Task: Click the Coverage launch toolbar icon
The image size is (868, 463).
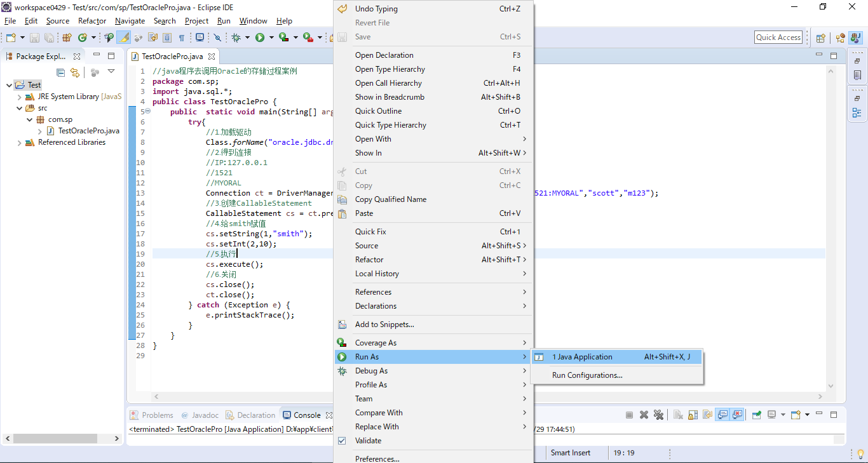Action: [283, 37]
